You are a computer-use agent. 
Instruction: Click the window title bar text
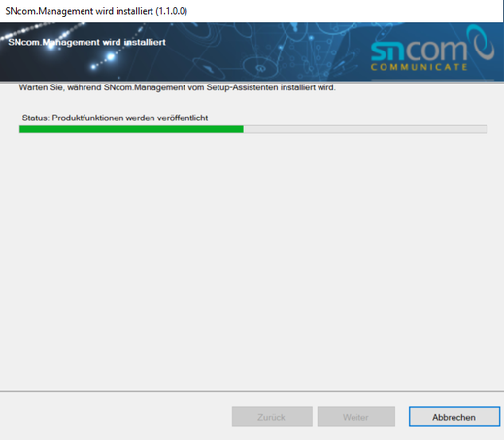click(x=96, y=11)
